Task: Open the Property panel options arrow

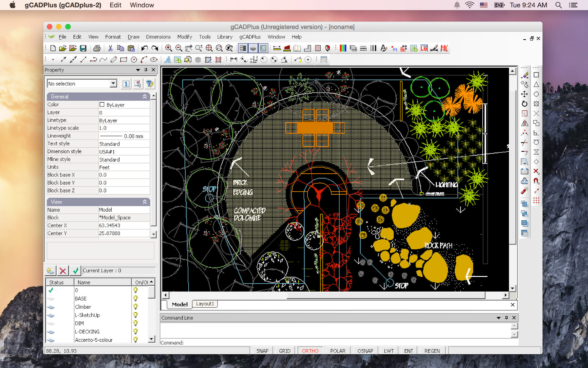Action: coord(138,70)
